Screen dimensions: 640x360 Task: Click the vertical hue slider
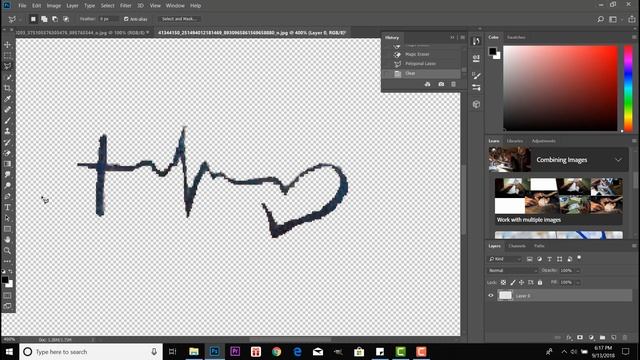click(628, 89)
